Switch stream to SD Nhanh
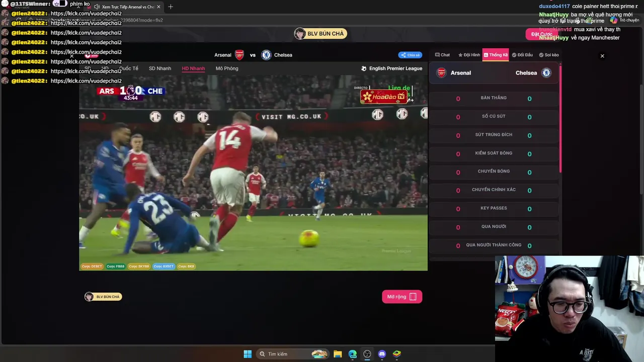Screen dimensions: 644x362 [x=160, y=68]
